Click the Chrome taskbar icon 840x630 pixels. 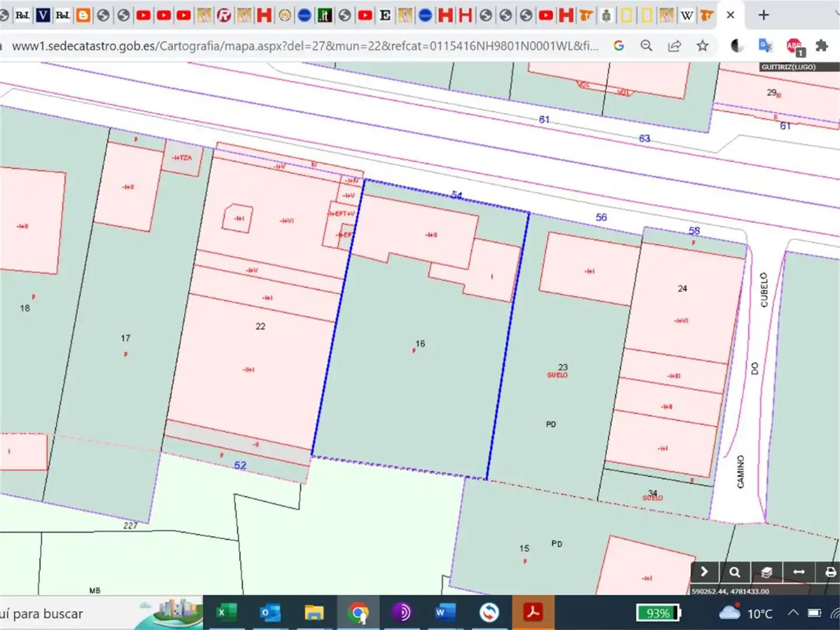(x=358, y=612)
